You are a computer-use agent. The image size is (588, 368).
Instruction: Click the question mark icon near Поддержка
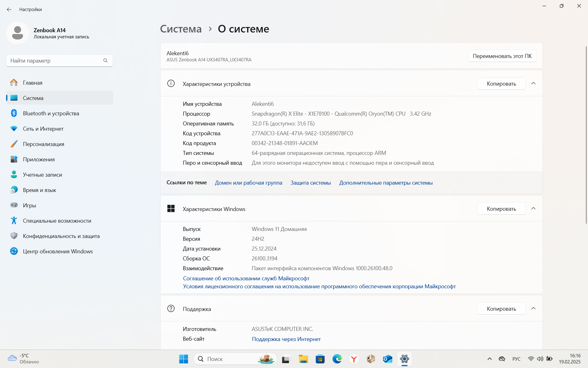tap(171, 309)
